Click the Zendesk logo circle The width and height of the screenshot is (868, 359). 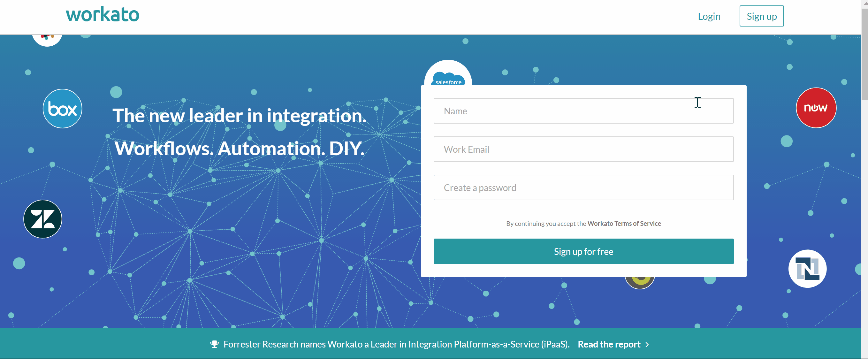(x=43, y=219)
